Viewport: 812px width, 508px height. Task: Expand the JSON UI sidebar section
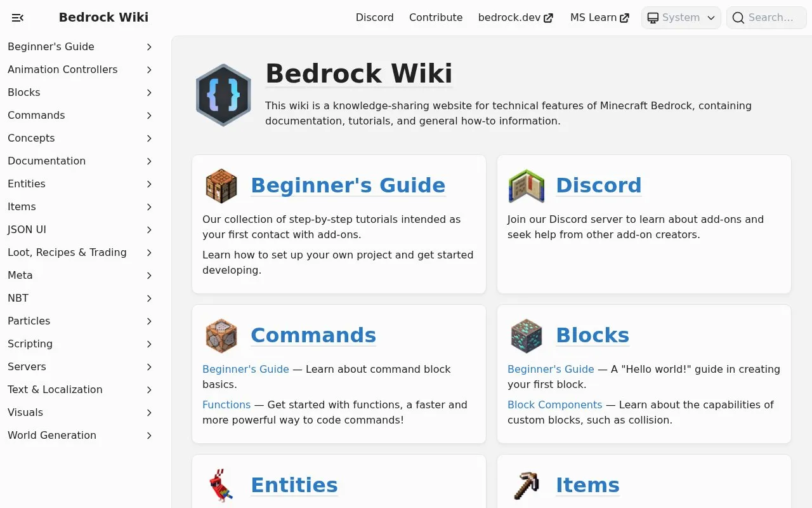149,230
